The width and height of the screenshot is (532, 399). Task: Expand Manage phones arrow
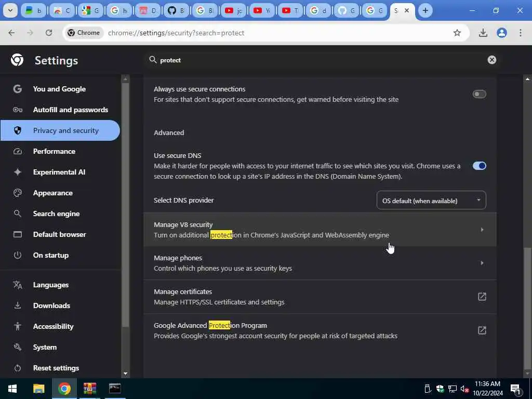tap(482, 263)
